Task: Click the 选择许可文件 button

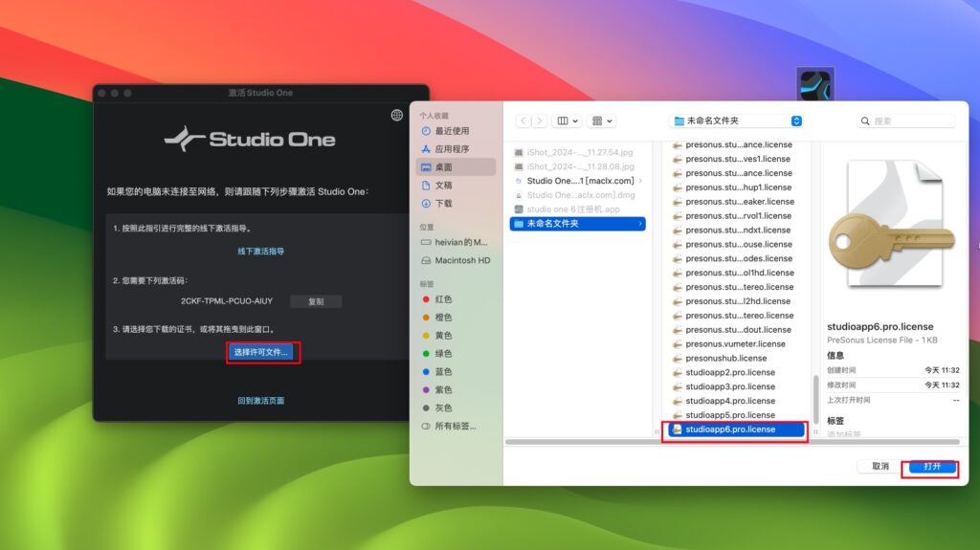Action: tap(261, 353)
